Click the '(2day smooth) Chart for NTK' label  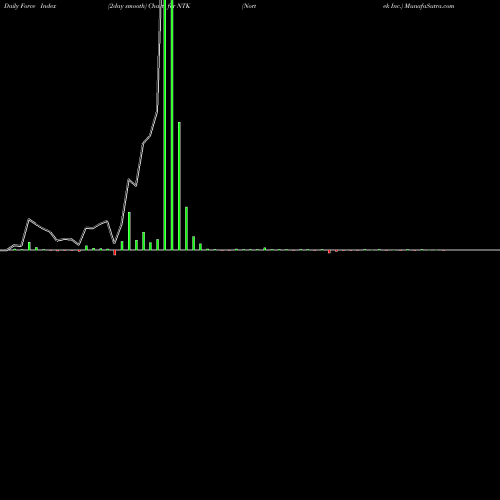149,6
